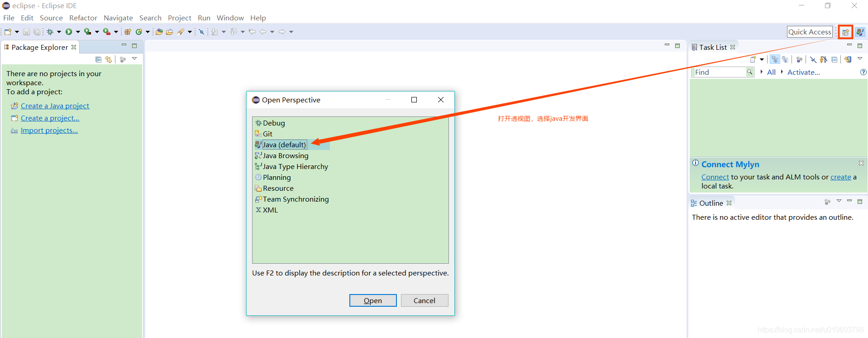Click the Last Edit Location icon

(x=252, y=32)
